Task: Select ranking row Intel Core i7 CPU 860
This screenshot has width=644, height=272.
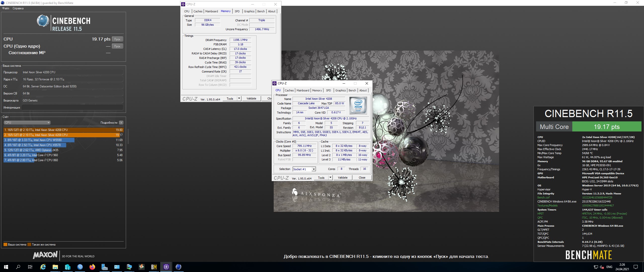Action: click(x=64, y=160)
